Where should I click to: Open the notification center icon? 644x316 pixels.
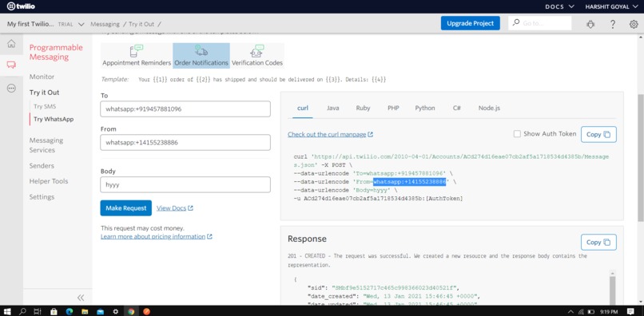point(631,311)
